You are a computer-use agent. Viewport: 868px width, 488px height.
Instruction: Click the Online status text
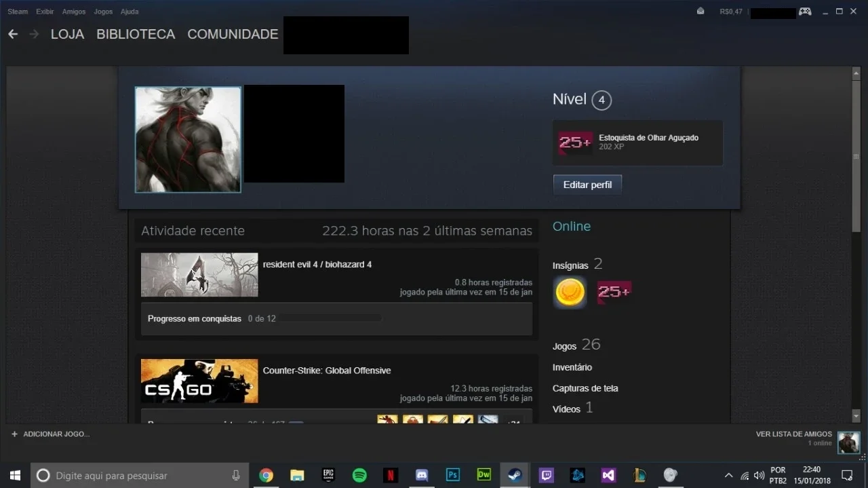572,226
